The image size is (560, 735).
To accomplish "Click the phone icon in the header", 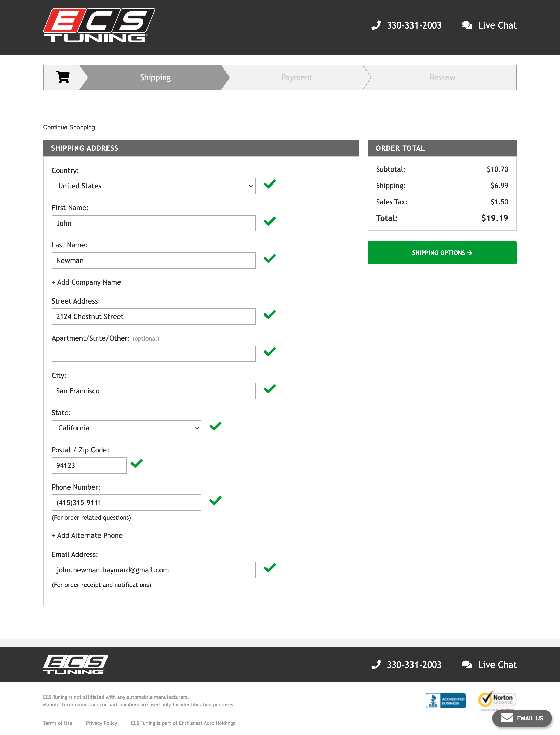I will pyautogui.click(x=376, y=25).
